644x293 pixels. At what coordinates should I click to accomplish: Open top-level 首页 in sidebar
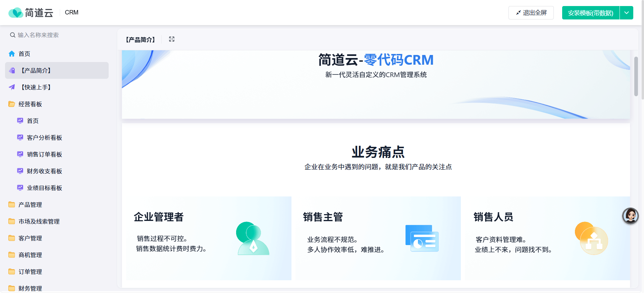tap(57, 54)
